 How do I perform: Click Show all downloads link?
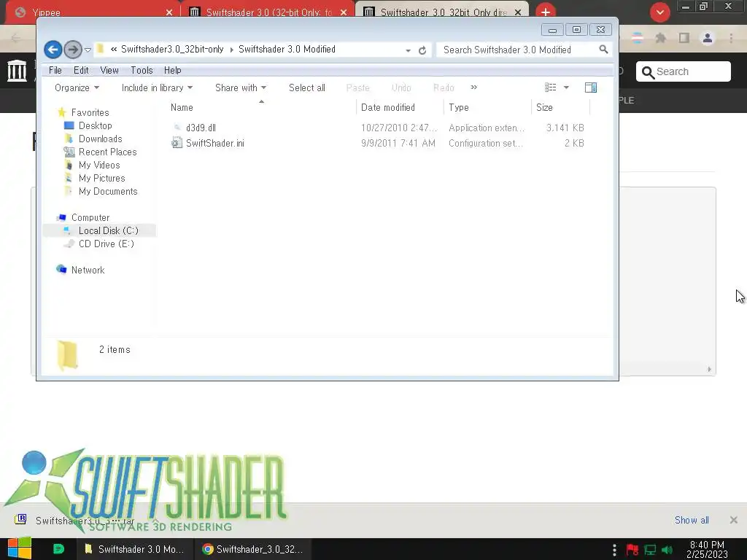692,520
